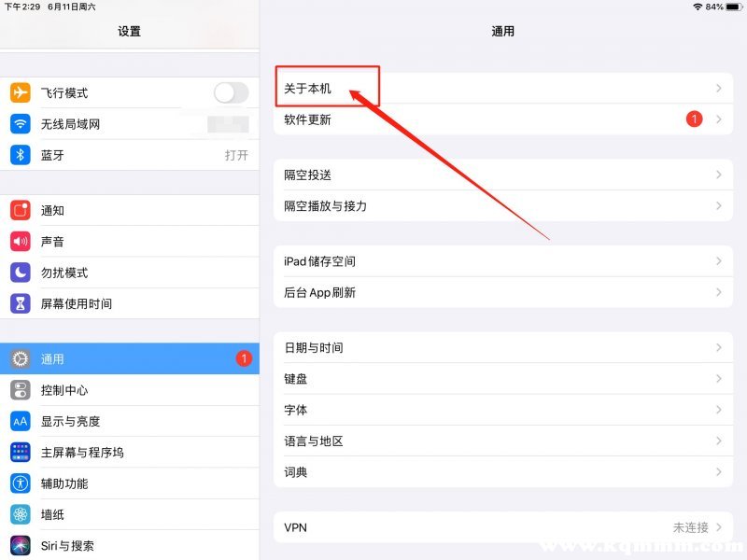The height and width of the screenshot is (560, 747).
Task: Open the 隔空播放与接力 row
Action: pyautogui.click(x=503, y=205)
